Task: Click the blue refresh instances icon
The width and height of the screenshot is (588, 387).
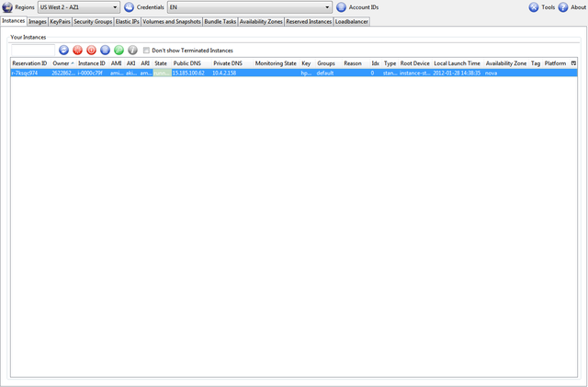Action: coord(63,50)
